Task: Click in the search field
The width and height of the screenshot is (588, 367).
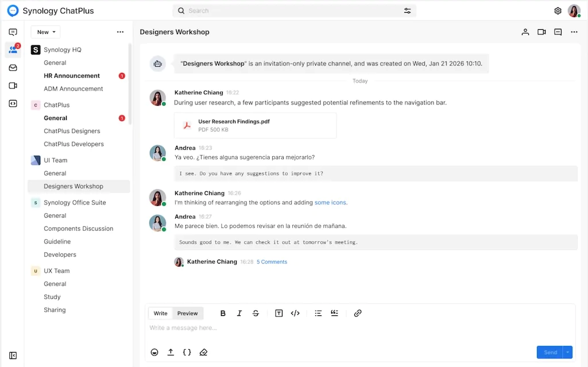Action: pyautogui.click(x=294, y=11)
